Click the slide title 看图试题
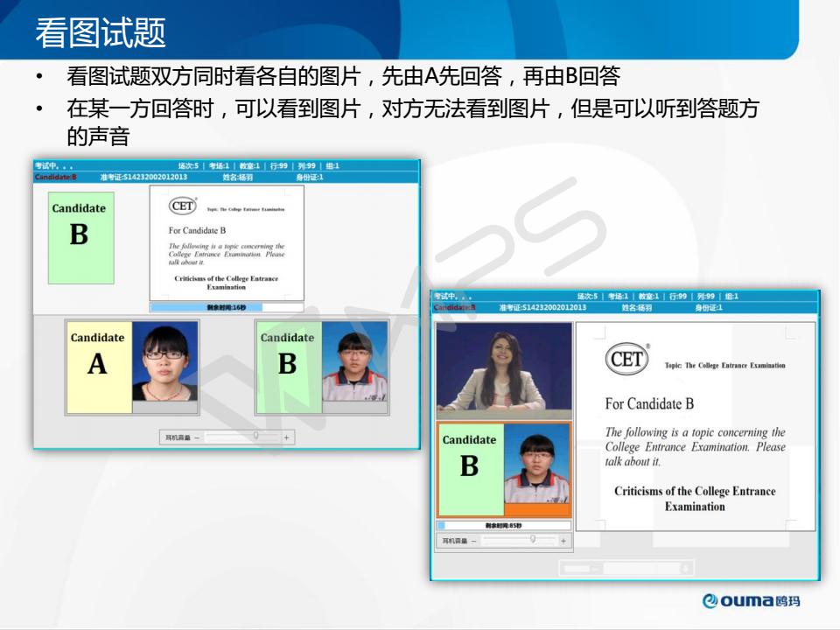 pyautogui.click(x=101, y=33)
